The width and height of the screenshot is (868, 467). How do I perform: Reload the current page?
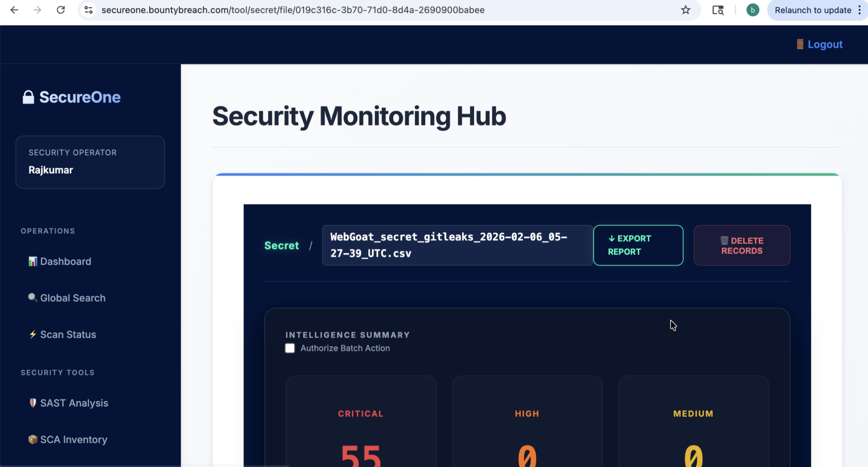coord(61,10)
